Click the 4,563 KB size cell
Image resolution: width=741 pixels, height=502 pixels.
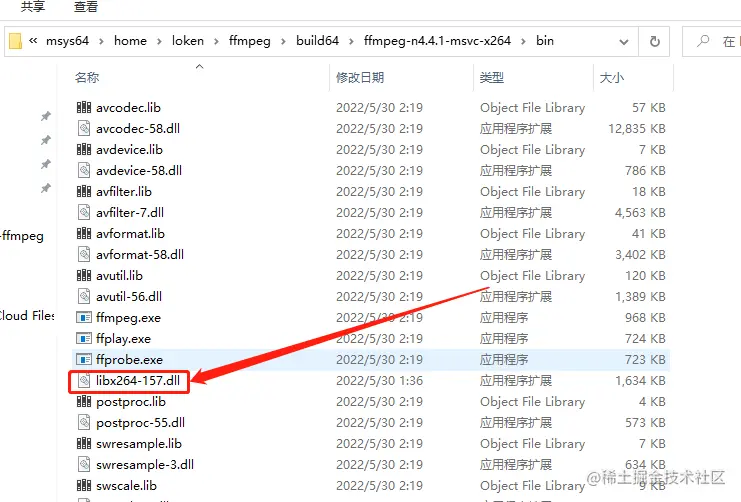point(640,212)
